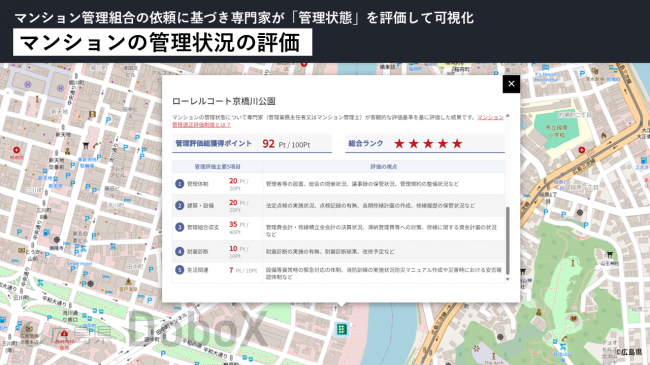Select the number 5 生活関連 circle icon
This screenshot has height=365, width=650.
tap(179, 270)
